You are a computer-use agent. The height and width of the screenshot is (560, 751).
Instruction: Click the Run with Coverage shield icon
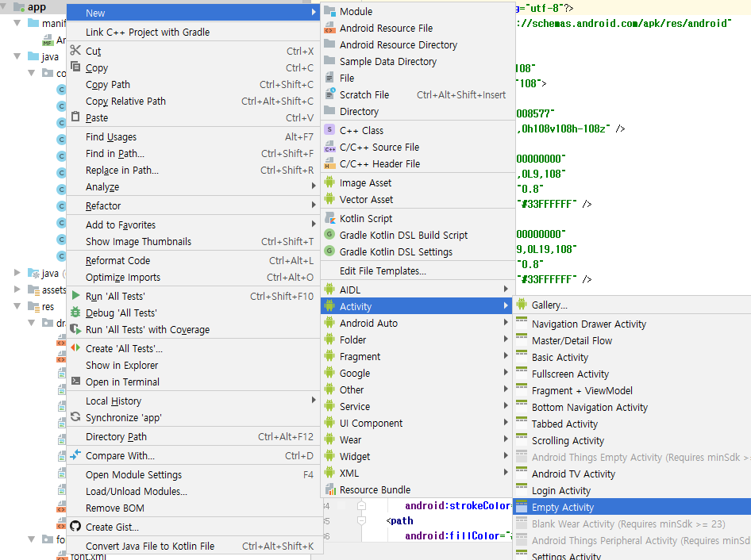(x=75, y=329)
